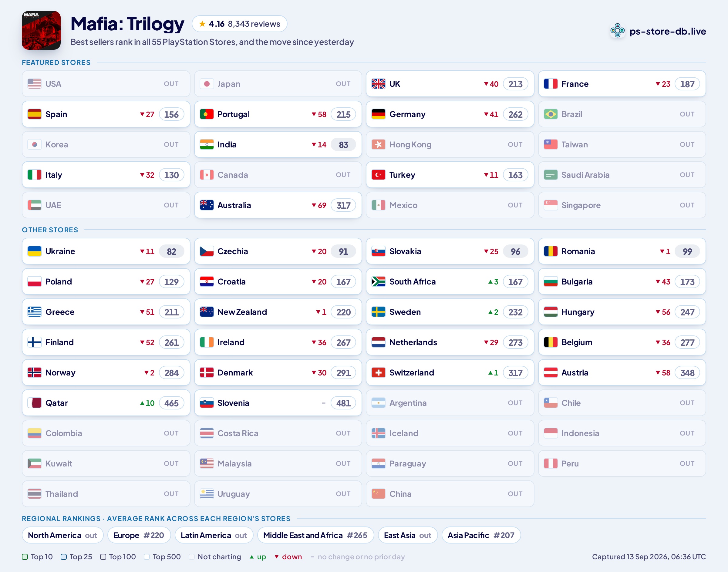Toggle the Top 100 legend box
The width and height of the screenshot is (728, 572).
[103, 557]
